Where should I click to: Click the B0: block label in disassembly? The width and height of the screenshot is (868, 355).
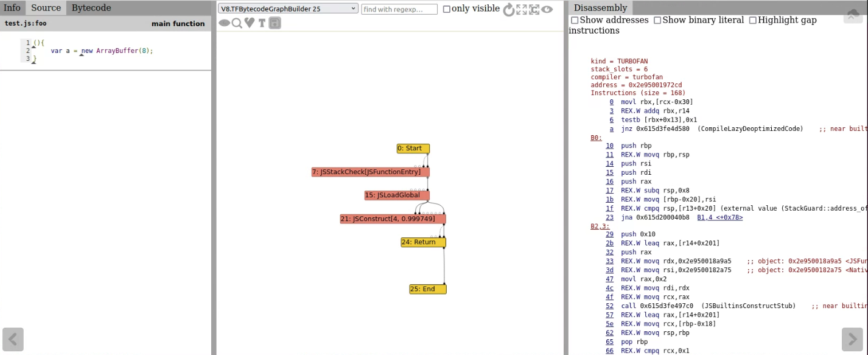click(596, 138)
